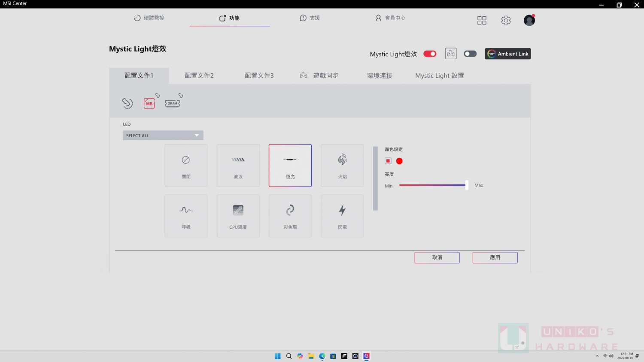Click the 取消 cancel button

tap(437, 257)
